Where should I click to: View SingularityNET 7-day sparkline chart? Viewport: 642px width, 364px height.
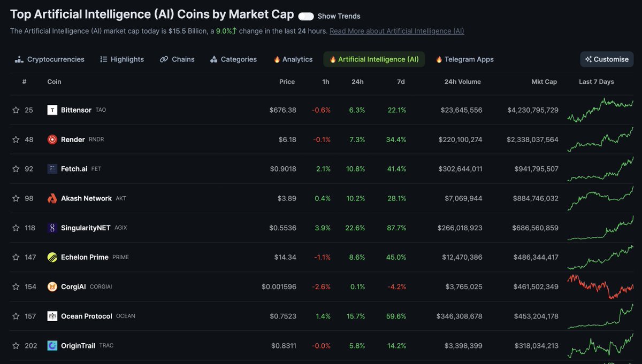coord(600,228)
